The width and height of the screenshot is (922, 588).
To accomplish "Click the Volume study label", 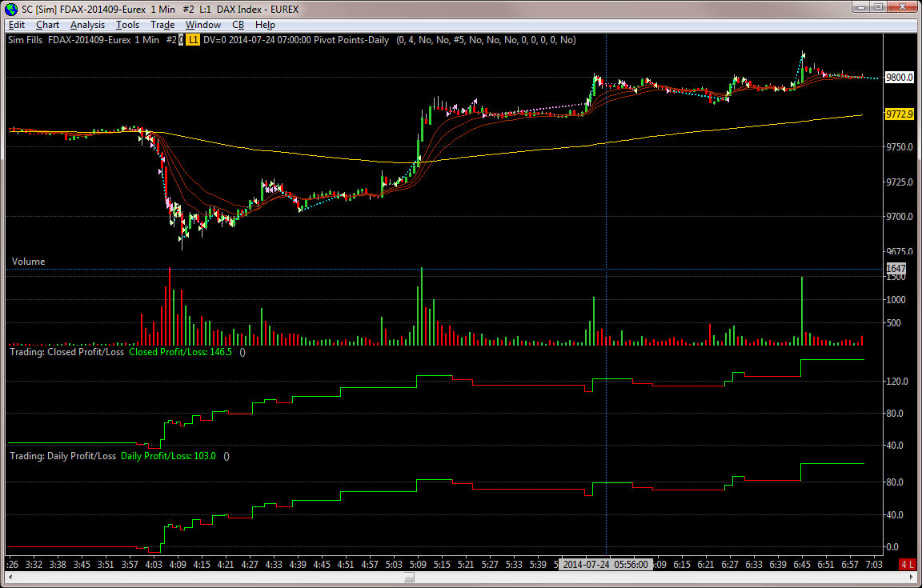I will (28, 262).
